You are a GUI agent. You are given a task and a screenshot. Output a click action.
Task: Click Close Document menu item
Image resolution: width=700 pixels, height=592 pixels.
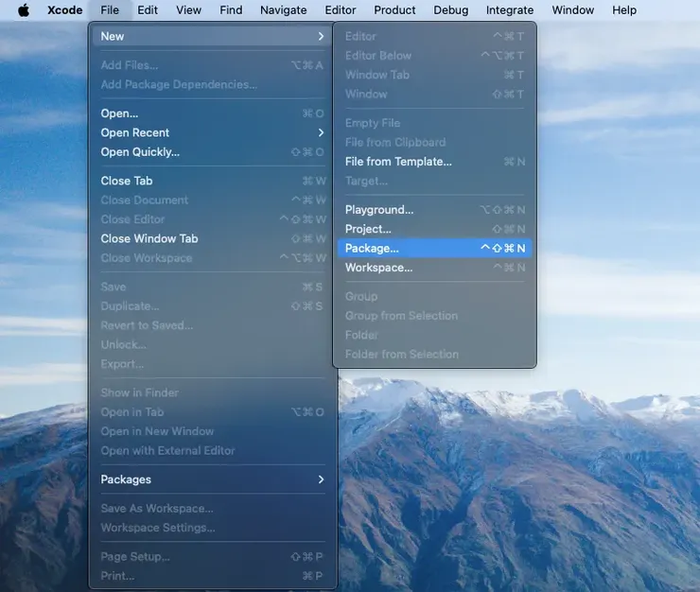(x=212, y=200)
